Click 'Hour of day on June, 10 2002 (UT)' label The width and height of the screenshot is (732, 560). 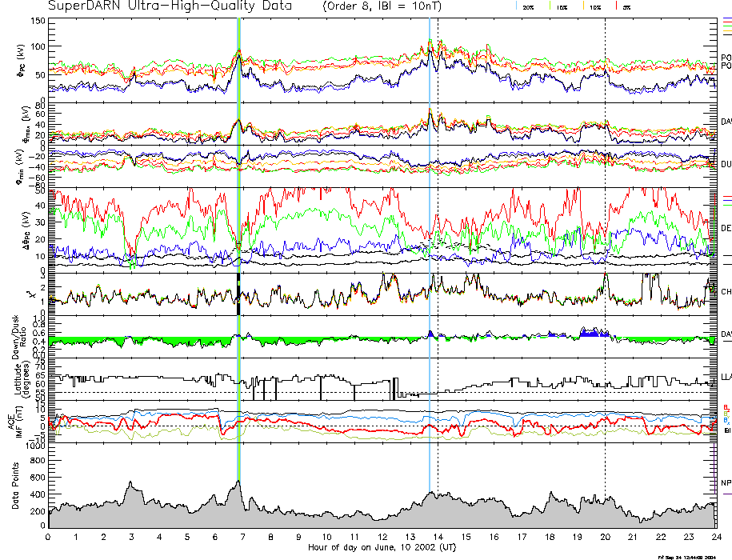coord(382,547)
